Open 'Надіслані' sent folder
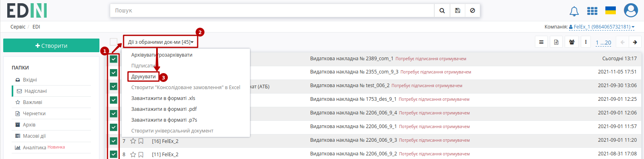 coord(35,91)
